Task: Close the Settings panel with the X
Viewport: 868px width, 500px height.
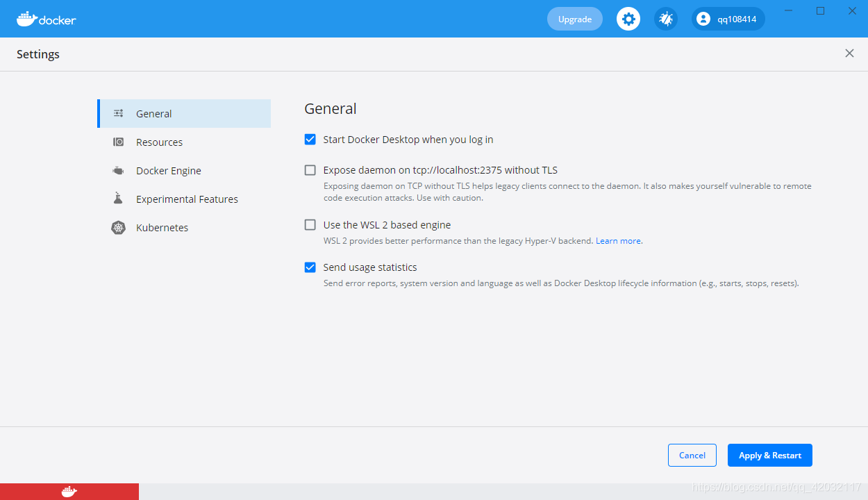Action: [849, 53]
